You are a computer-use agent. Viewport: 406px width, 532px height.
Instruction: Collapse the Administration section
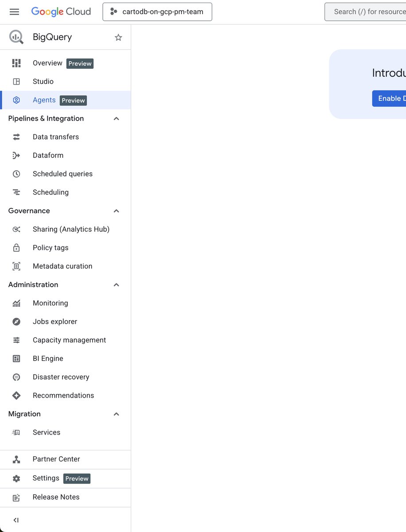point(116,285)
